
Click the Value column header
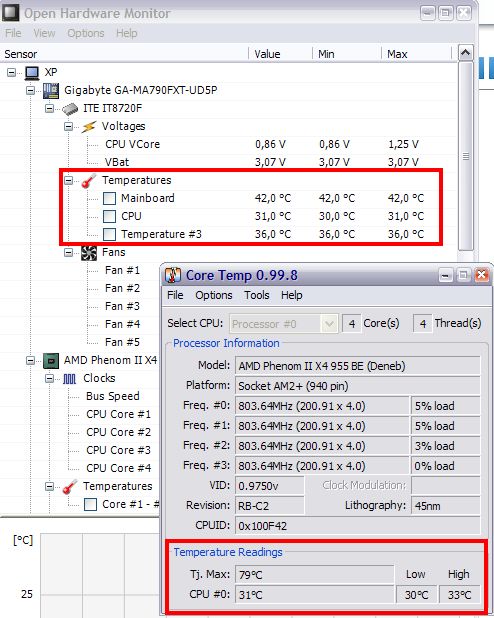(x=280, y=54)
